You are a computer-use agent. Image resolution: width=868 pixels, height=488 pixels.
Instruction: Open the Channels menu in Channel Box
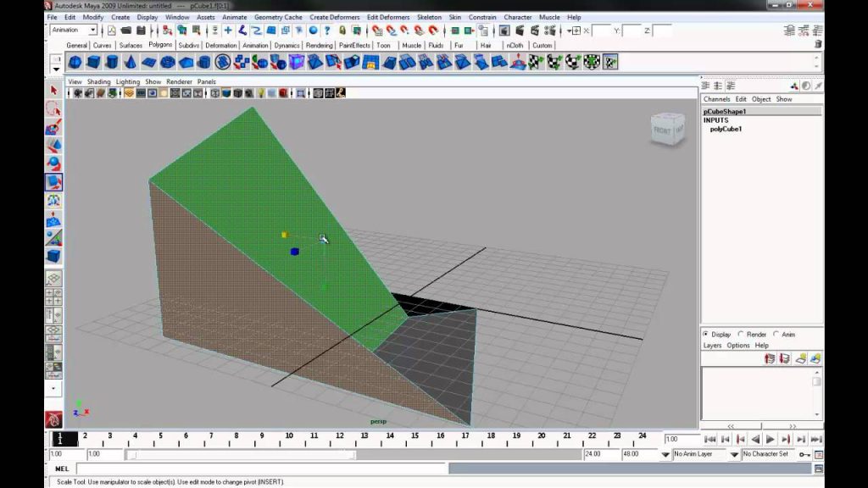click(716, 99)
